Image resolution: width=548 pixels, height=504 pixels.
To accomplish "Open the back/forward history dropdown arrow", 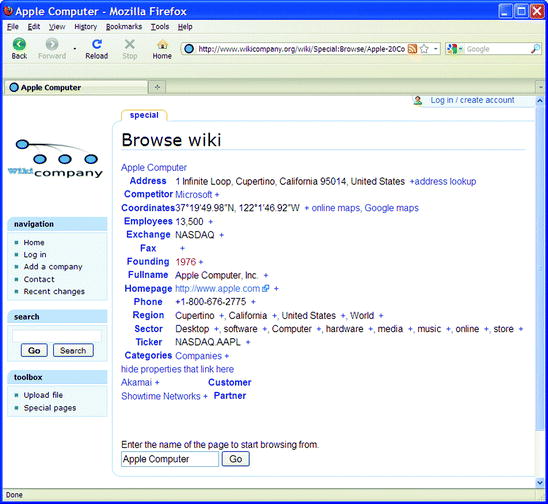I will [x=74, y=49].
